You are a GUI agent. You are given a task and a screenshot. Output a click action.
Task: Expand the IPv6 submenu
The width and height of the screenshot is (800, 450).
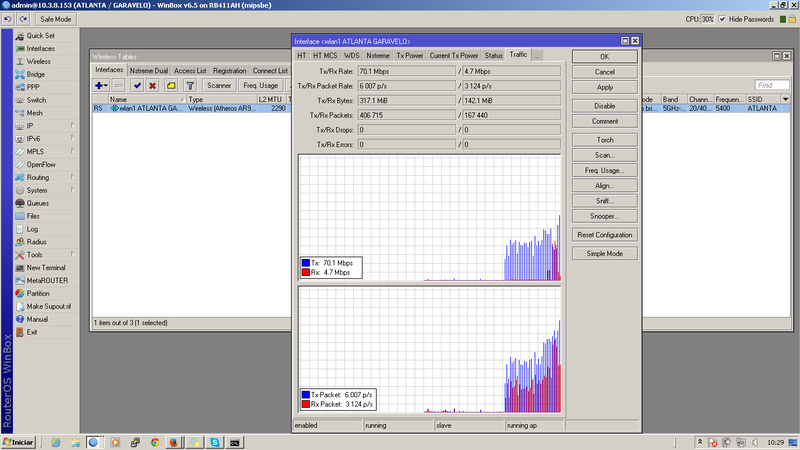[x=72, y=138]
